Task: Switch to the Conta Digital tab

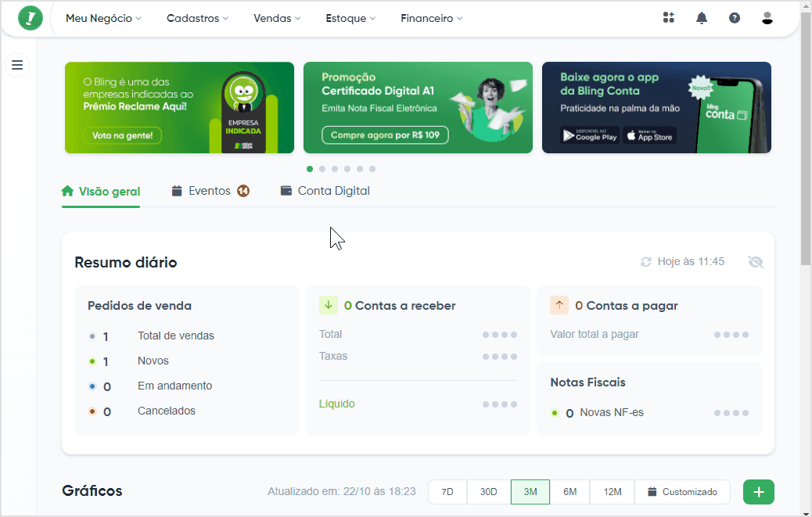Action: (325, 191)
